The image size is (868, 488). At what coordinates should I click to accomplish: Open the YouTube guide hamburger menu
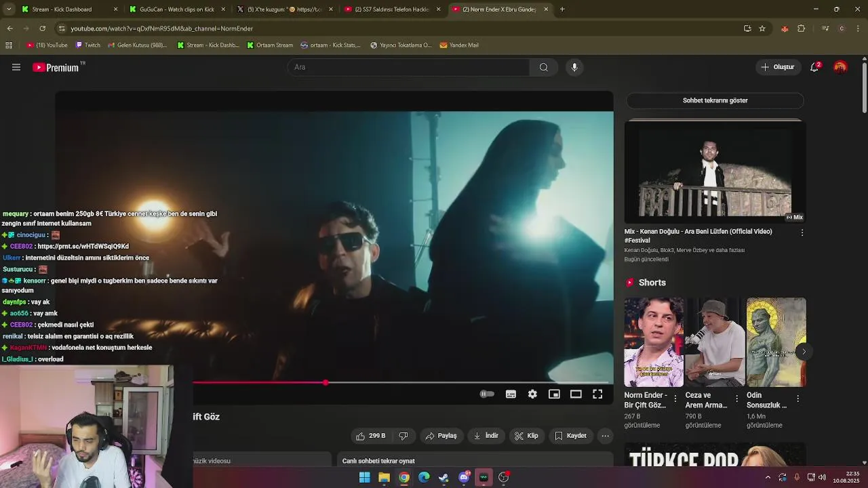[16, 67]
